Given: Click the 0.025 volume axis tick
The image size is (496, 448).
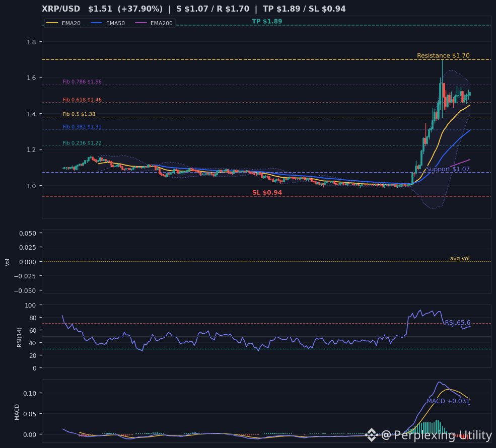Looking at the screenshot, I should 28,248.
